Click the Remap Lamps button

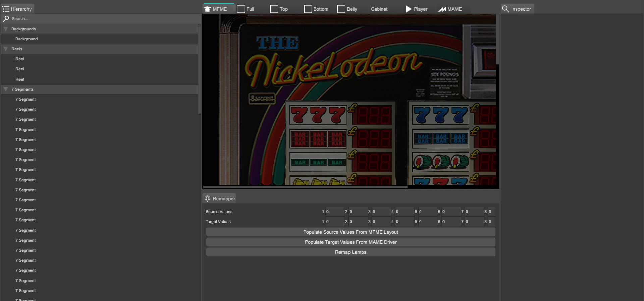[351, 252]
